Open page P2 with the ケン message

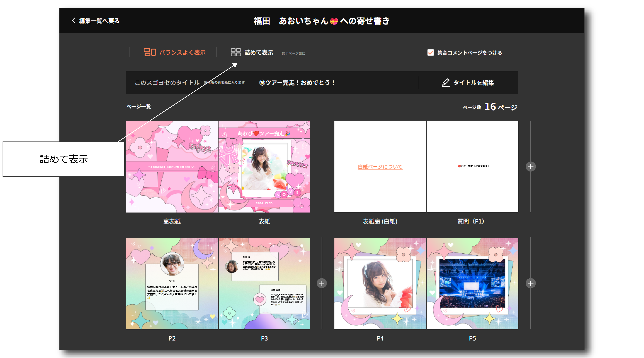click(172, 283)
